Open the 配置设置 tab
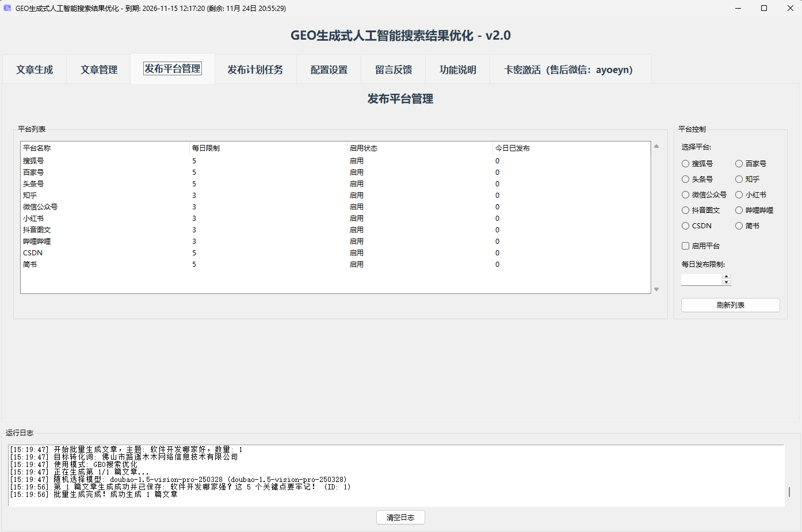802x532 pixels. pyautogui.click(x=328, y=69)
